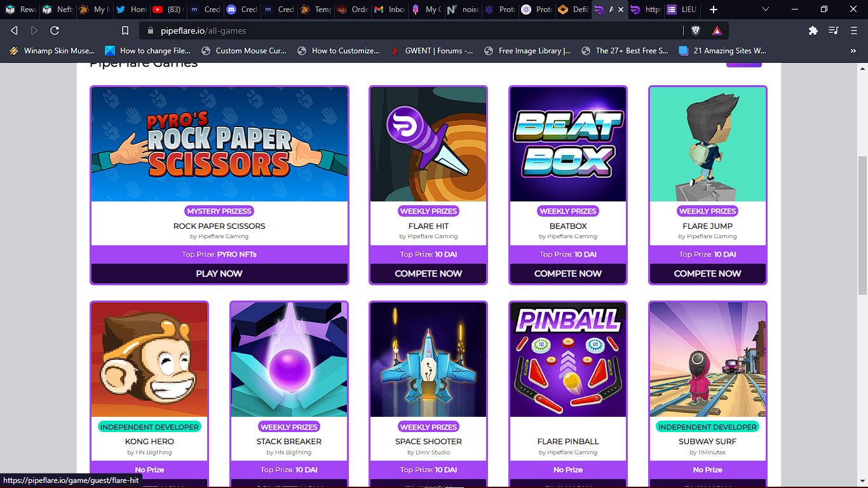Click the WEEKLY PRIZES badge above Flare Hit

[x=428, y=211]
